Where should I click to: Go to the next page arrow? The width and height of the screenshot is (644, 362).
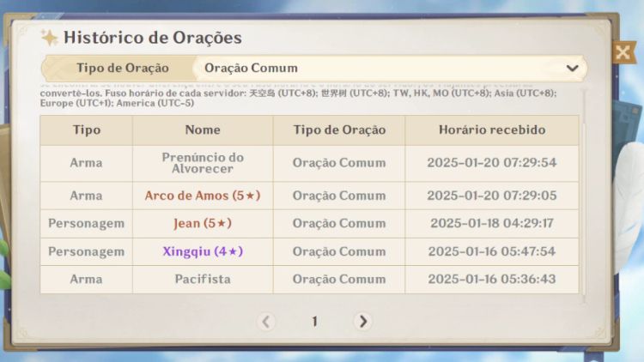[x=362, y=322]
